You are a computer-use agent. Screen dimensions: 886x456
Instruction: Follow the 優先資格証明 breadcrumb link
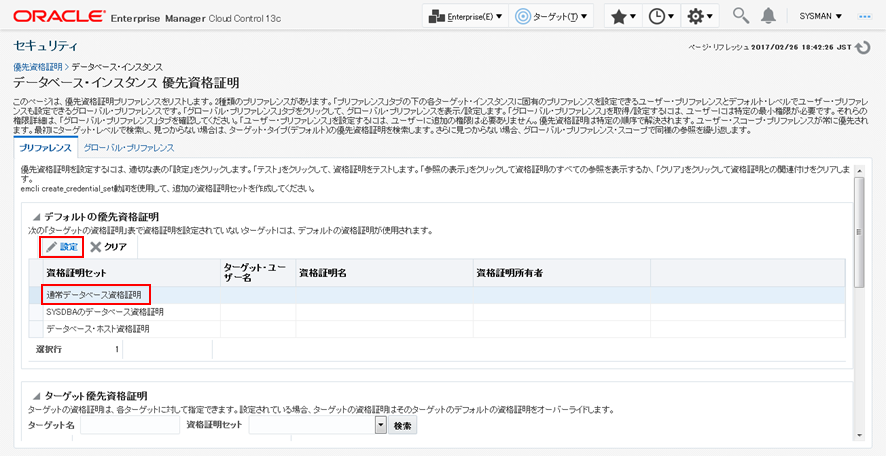[x=37, y=67]
